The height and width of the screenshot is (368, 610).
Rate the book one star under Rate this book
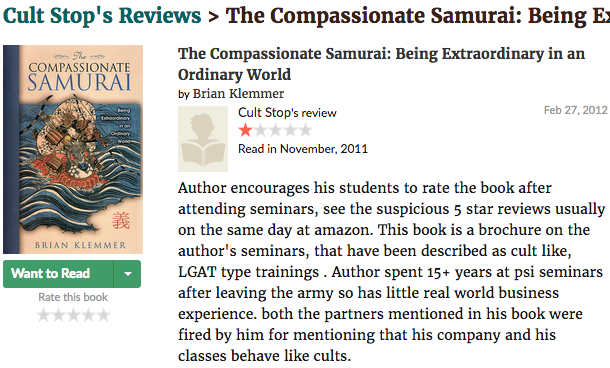[44, 315]
